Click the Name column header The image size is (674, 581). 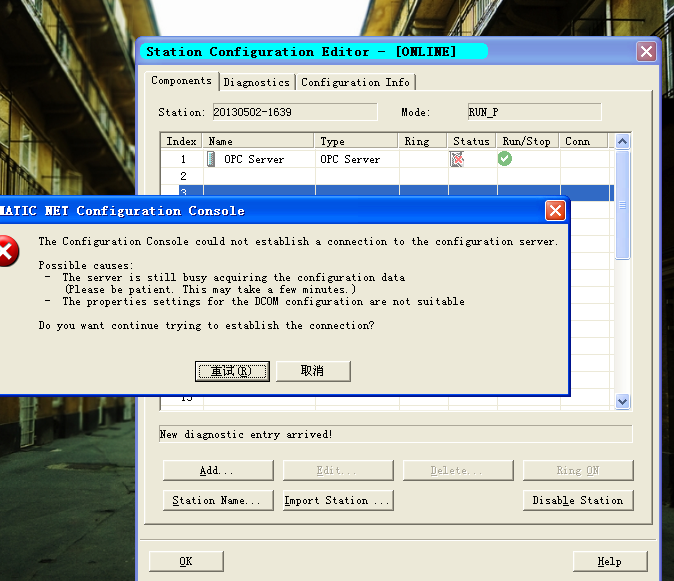[258, 141]
